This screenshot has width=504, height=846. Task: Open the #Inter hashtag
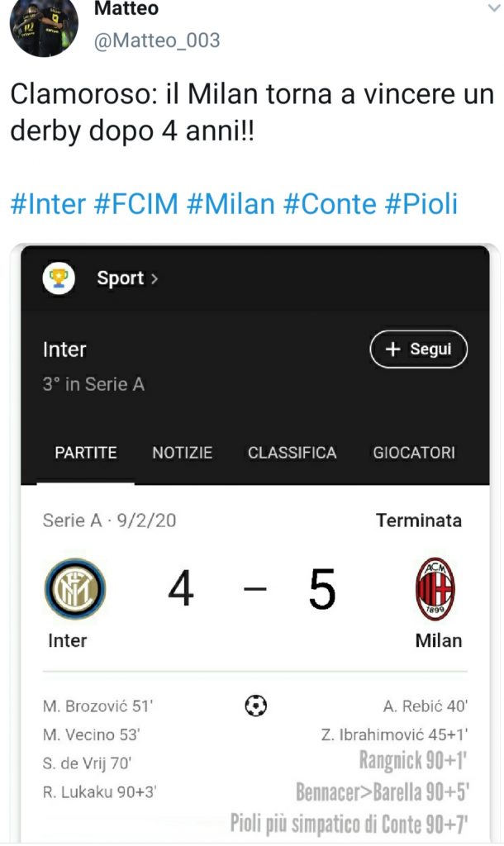[48, 204]
